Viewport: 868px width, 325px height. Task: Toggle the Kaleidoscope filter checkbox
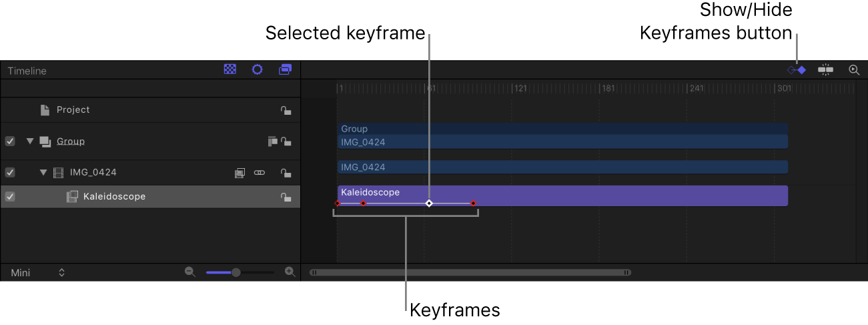click(x=10, y=197)
